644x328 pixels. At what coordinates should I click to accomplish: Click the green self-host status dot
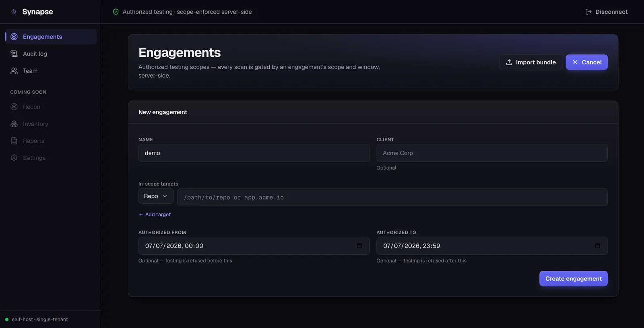click(7, 320)
